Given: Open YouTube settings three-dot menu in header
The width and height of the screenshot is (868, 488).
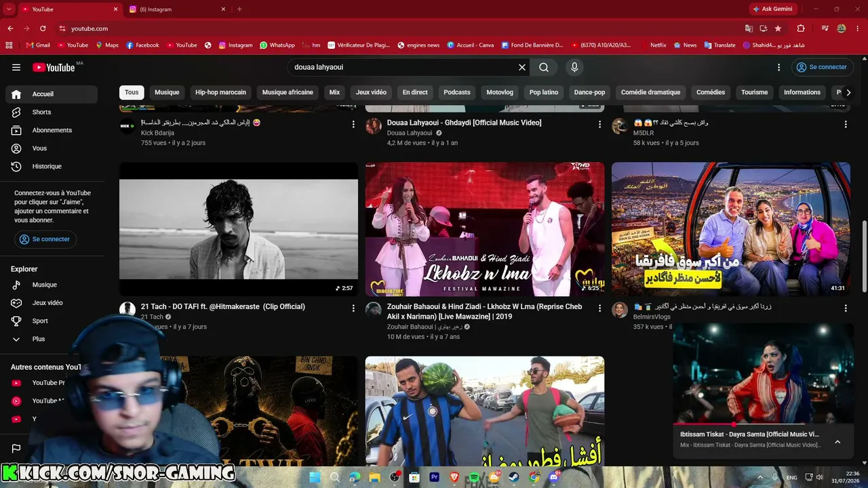Looking at the screenshot, I should [x=779, y=67].
